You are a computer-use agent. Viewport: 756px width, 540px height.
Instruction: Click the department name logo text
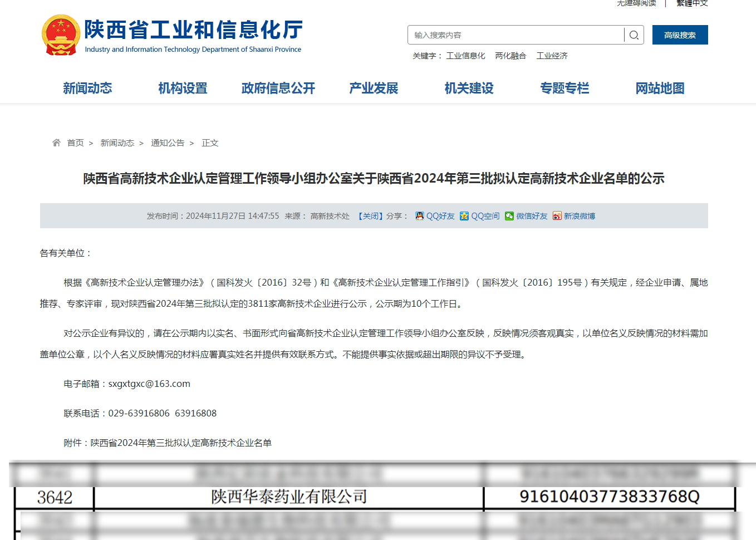[x=193, y=31]
